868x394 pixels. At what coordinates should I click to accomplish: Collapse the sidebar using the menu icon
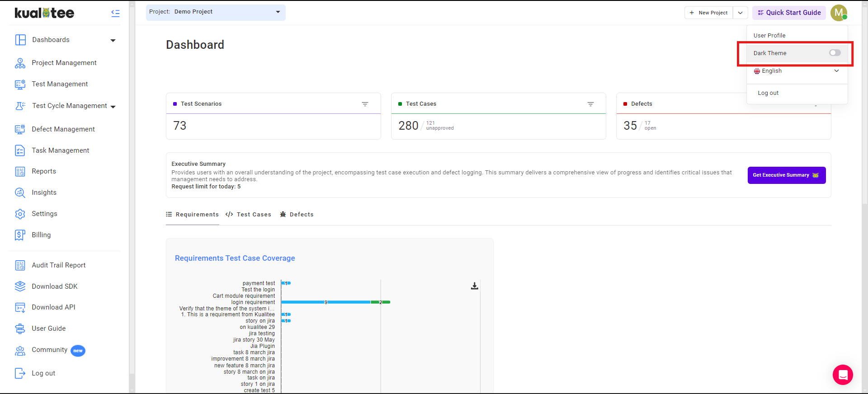pos(115,13)
